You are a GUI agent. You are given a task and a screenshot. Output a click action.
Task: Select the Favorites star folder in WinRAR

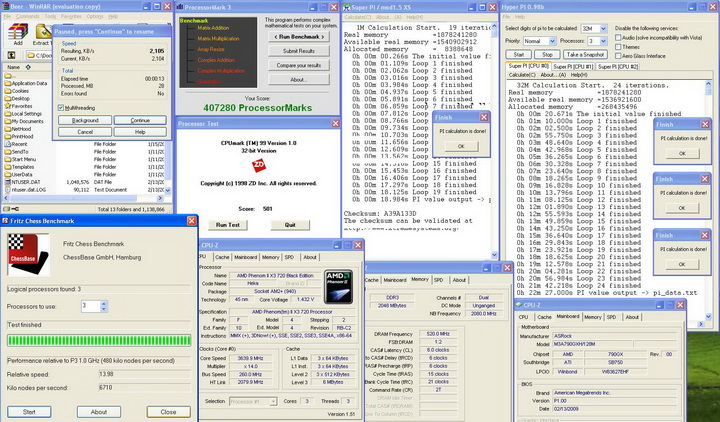coord(19,106)
